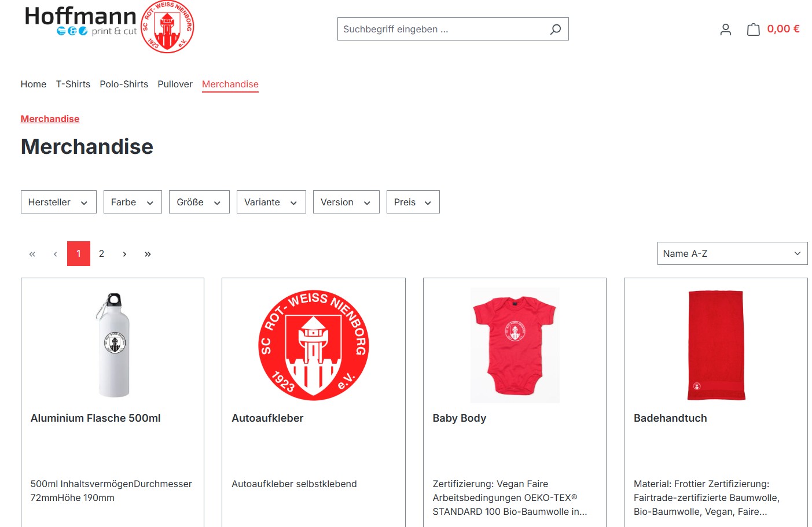The width and height of the screenshot is (812, 527).
Task: Click the previous page arrow
Action: pos(56,254)
